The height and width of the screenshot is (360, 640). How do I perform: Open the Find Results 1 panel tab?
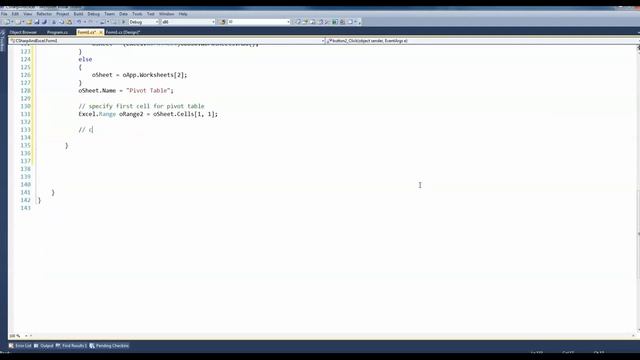pyautogui.click(x=71, y=346)
